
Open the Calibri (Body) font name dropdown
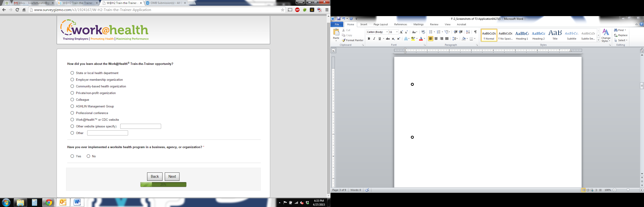pyautogui.click(x=387, y=32)
